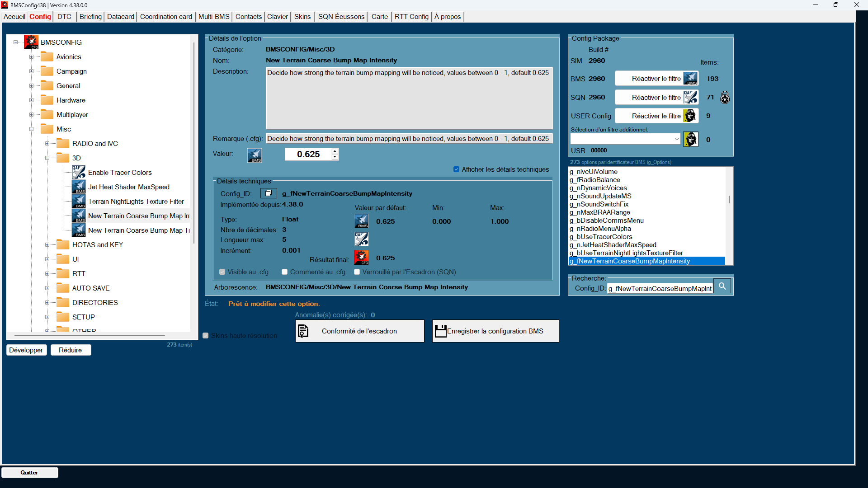This screenshot has width=868, height=488.
Task: Switch to the Coordination card tab
Action: [166, 17]
